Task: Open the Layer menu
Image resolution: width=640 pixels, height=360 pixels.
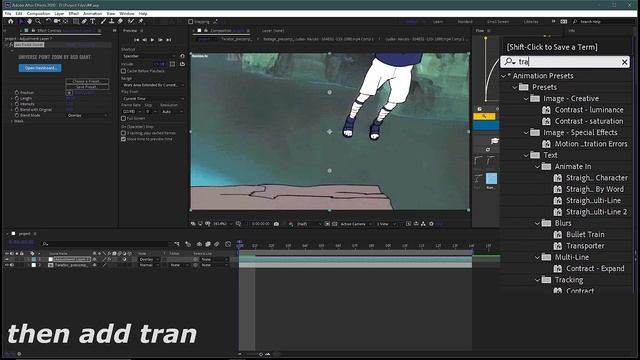Action: [59, 13]
